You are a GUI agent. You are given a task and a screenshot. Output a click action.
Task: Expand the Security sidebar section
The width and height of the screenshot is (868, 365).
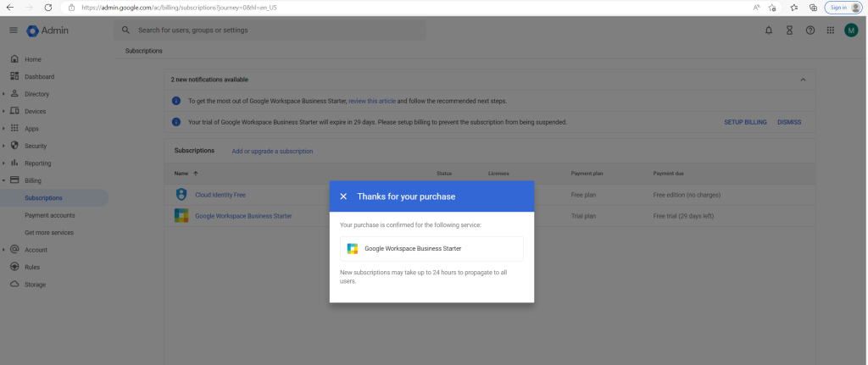click(4, 146)
